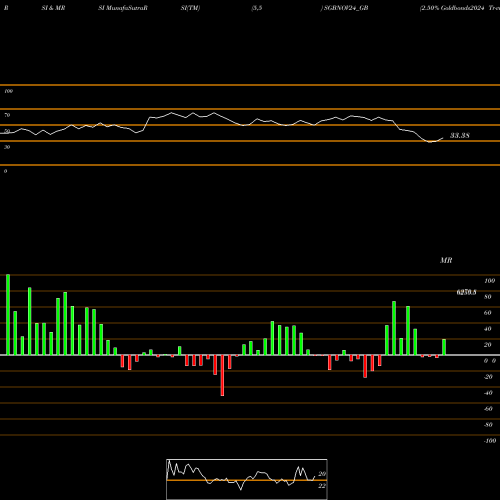The image size is (500, 500).
Task: Click the MR axis label -100
Action: point(490,441)
